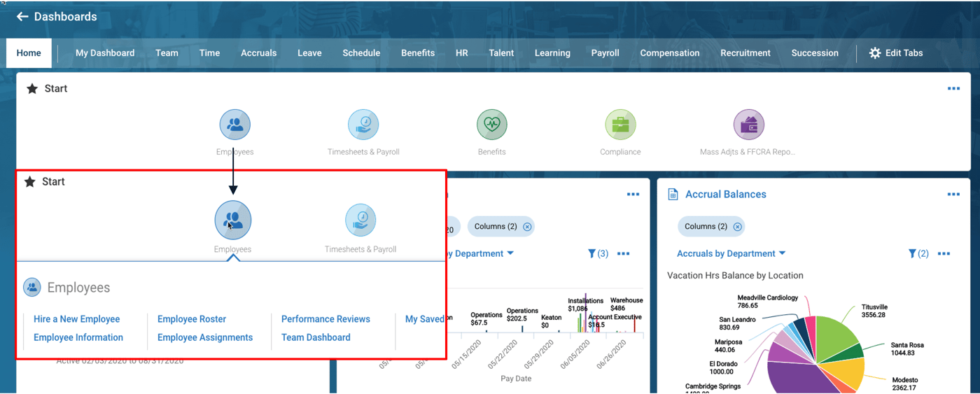980x394 pixels.
Task: Click the small people icon beside the Employees heading
Action: point(32,287)
